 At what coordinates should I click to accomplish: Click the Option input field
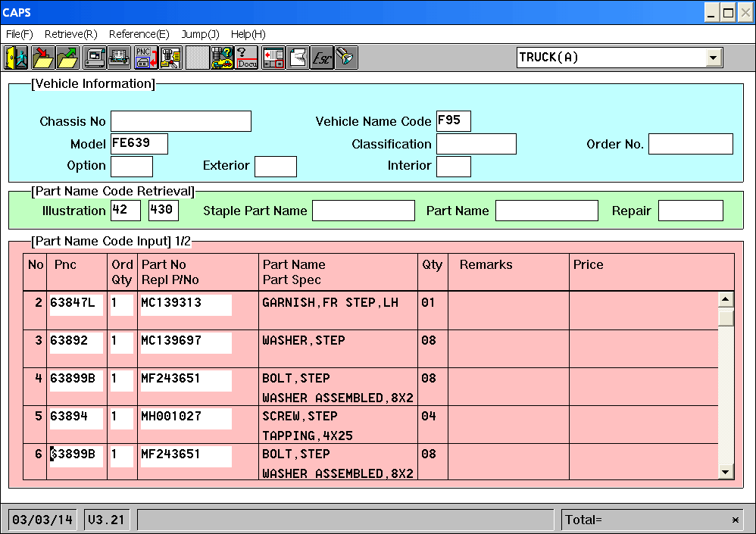[x=132, y=167]
